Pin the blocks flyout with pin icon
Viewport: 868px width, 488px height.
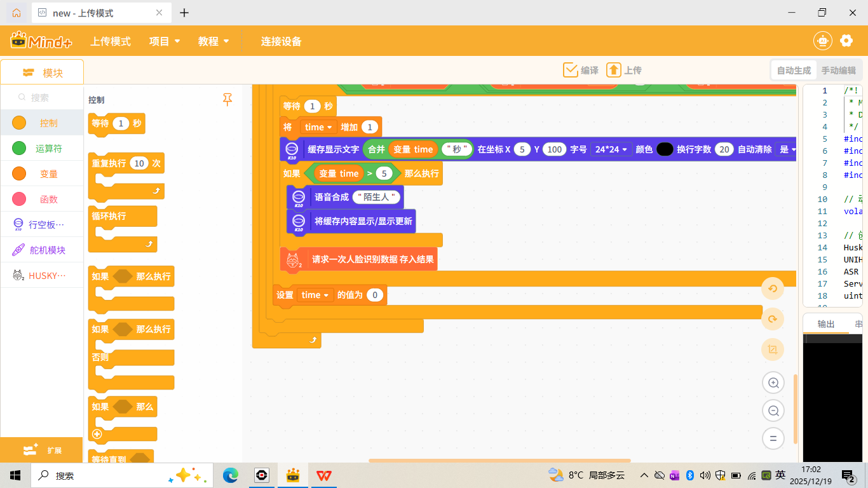[227, 98]
